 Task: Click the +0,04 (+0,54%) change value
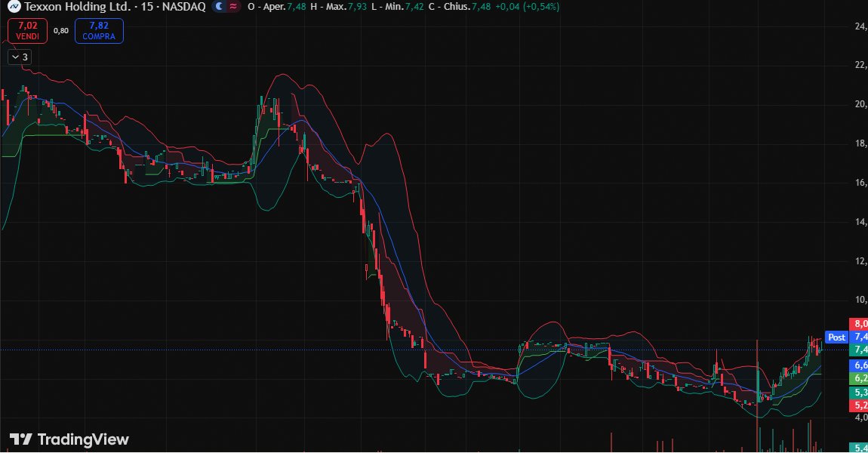tap(527, 7)
